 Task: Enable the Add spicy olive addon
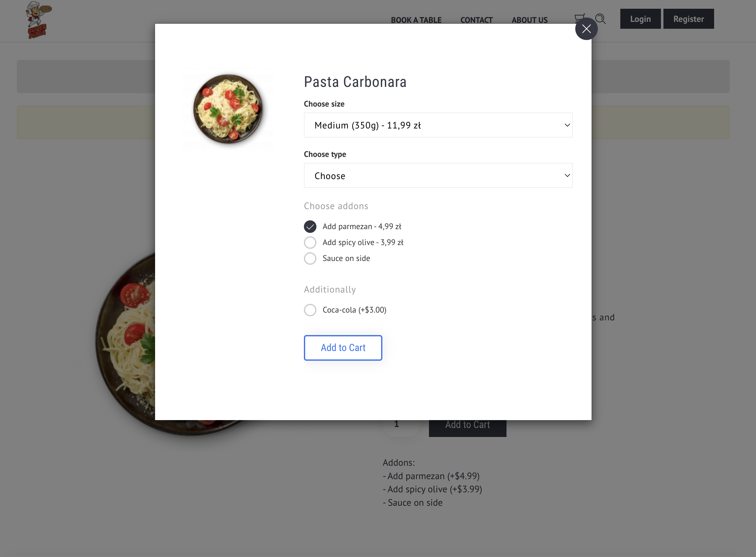(x=310, y=243)
